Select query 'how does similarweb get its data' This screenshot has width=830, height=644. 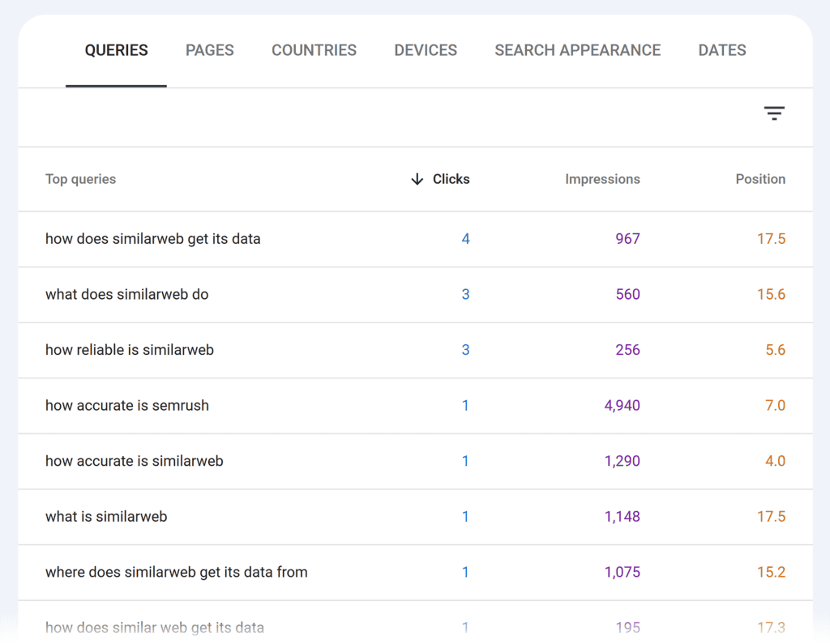[153, 239]
